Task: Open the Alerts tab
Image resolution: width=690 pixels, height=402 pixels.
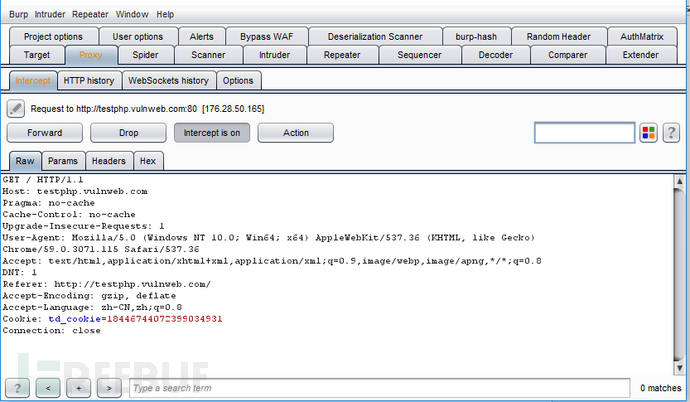Action: [202, 37]
